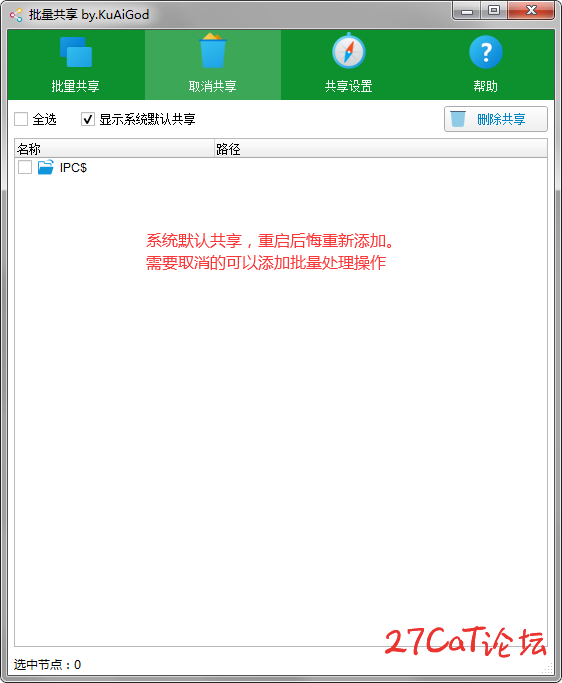Screen dimensions: 562x683
Task: Minimize the 批量共享 window
Action: 467,10
